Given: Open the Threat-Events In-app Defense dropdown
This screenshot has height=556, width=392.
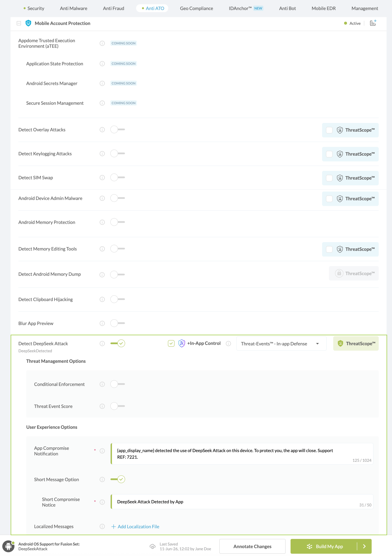Looking at the screenshot, I should click(281, 344).
